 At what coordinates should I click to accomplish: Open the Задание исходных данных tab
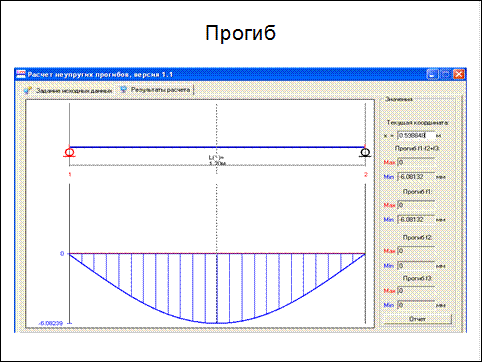[68, 90]
